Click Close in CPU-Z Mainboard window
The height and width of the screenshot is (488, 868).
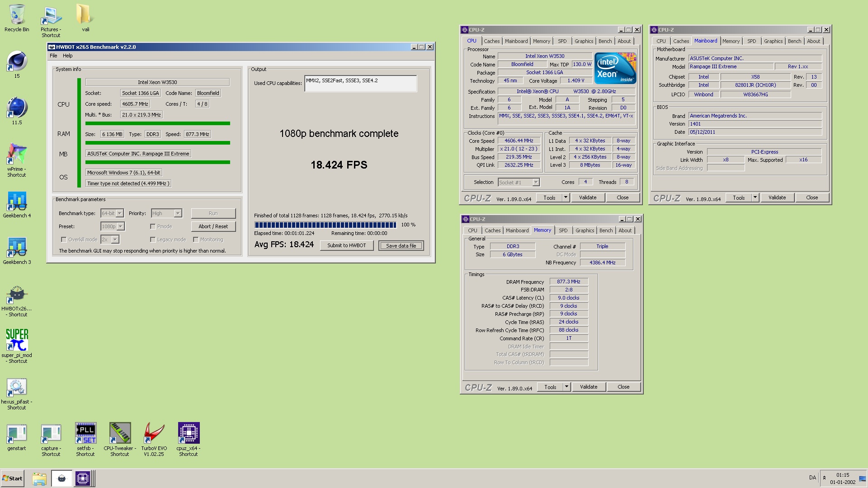click(x=812, y=197)
